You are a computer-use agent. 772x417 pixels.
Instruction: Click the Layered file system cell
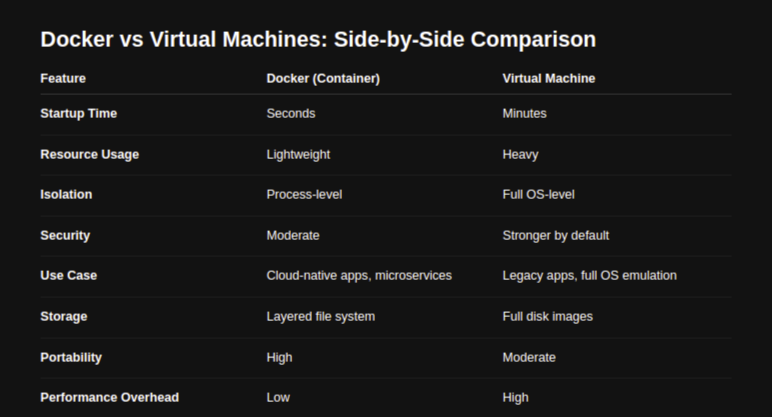point(321,316)
